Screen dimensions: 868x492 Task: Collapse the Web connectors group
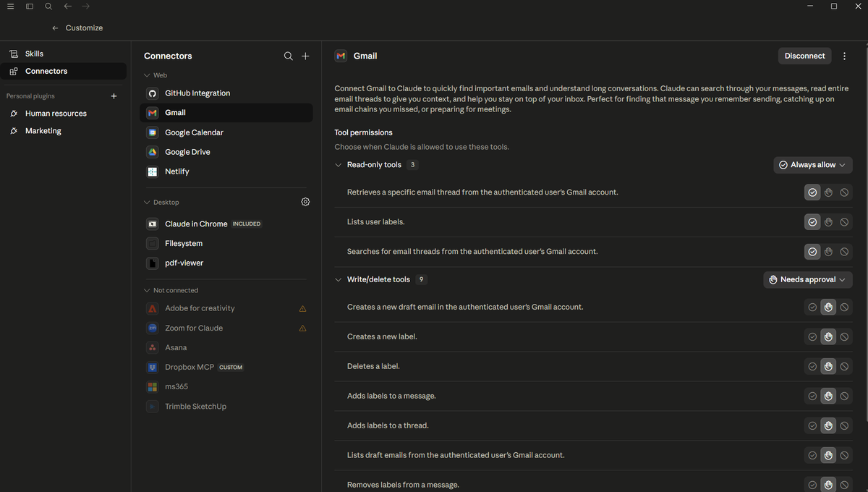point(147,75)
